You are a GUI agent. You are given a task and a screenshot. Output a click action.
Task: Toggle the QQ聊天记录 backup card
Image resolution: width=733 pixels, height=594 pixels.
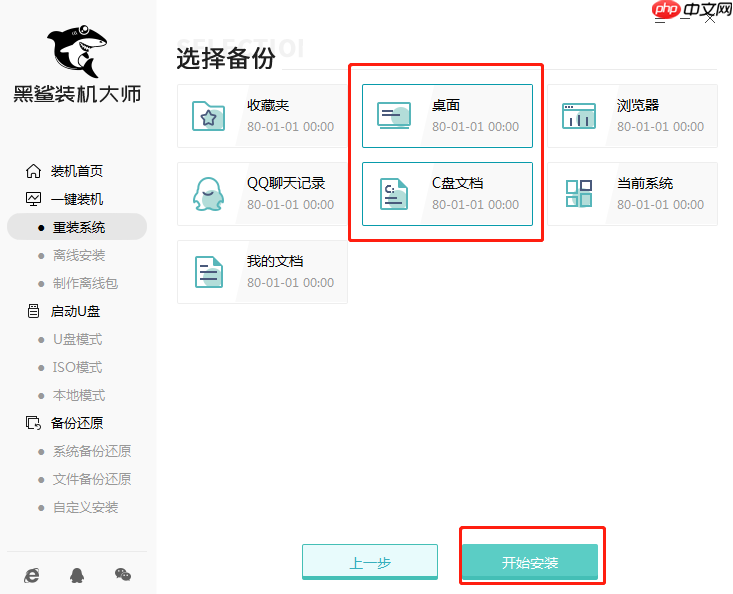tap(262, 194)
